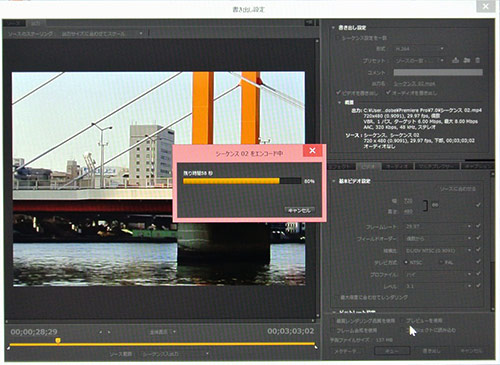Toggle match-source checkbox for Aspect ratio
Screen dimensions: 500x365
(x=478, y=250)
